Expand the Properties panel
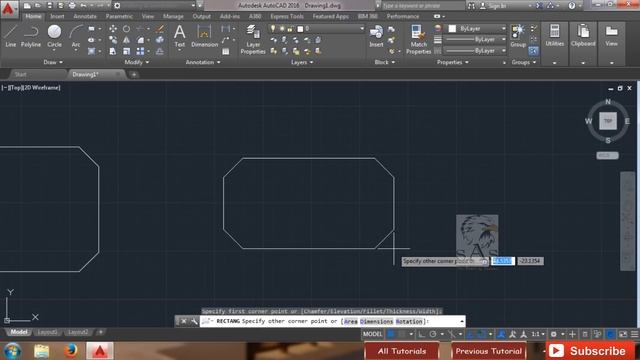Image resolution: width=640 pixels, height=360 pixels. 453,62
